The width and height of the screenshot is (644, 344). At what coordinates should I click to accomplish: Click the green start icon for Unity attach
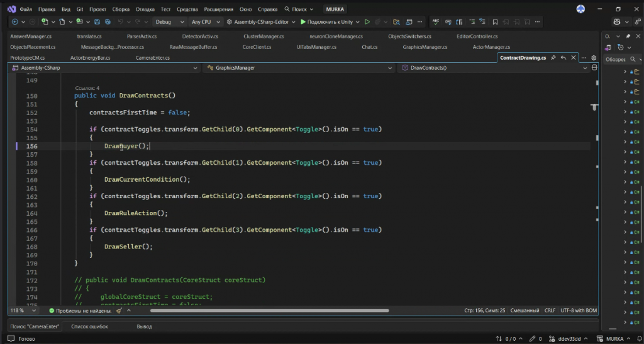click(303, 21)
